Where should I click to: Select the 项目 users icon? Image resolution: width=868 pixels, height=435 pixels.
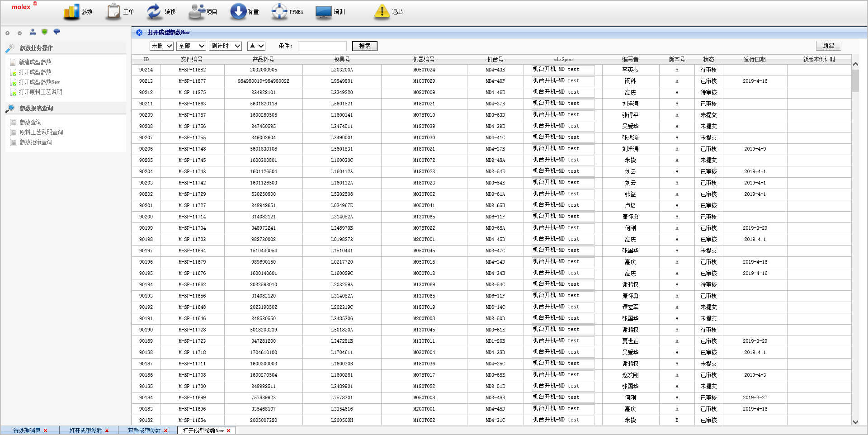tap(197, 12)
